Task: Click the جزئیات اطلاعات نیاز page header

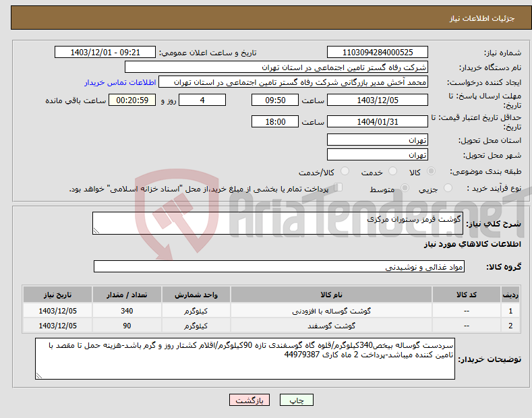Action: 482,18
